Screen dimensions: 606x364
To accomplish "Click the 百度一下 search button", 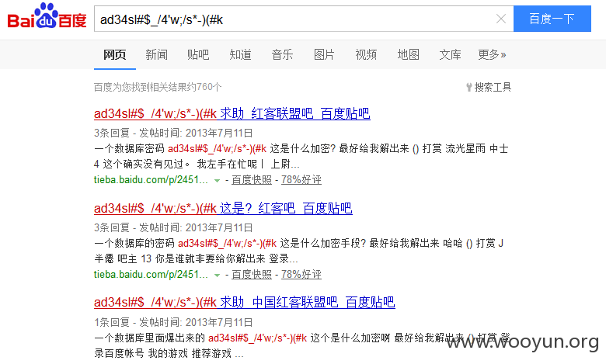I will pos(552,19).
